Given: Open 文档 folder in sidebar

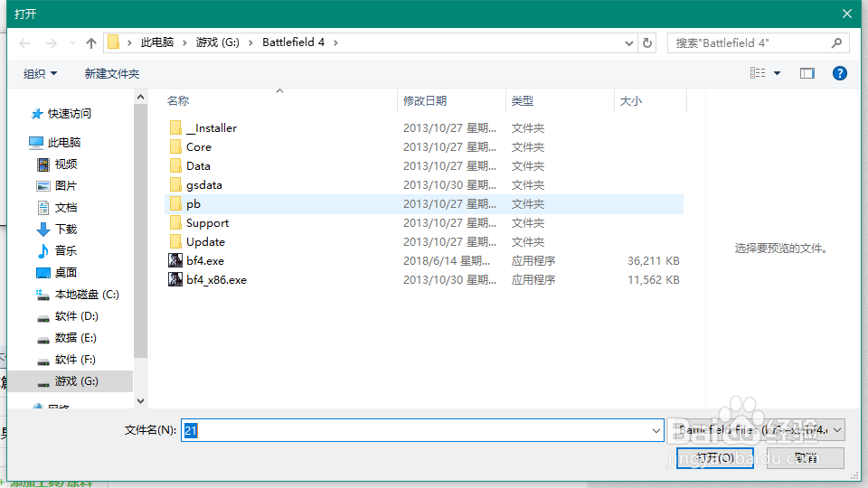Looking at the screenshot, I should 65,208.
